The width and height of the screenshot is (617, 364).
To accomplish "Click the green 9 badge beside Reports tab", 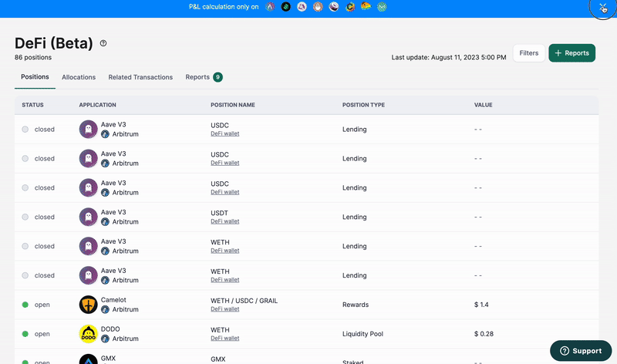I will 218,77.
